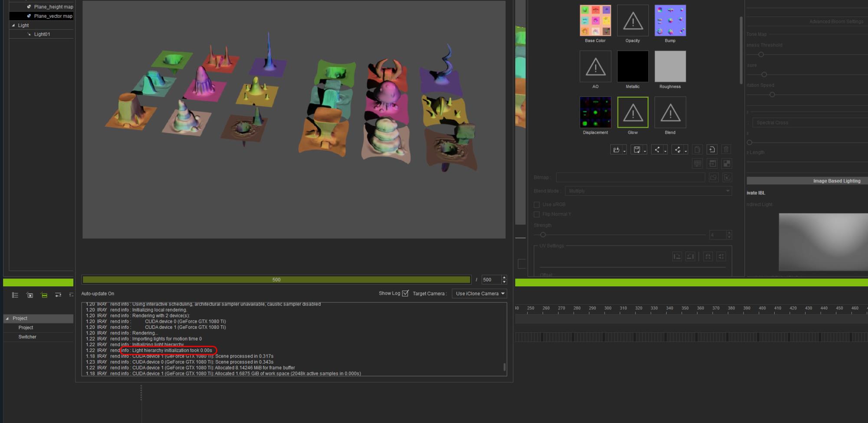Select the Project sub-track in timeline
Screen dimensions: 868x423
coord(26,328)
